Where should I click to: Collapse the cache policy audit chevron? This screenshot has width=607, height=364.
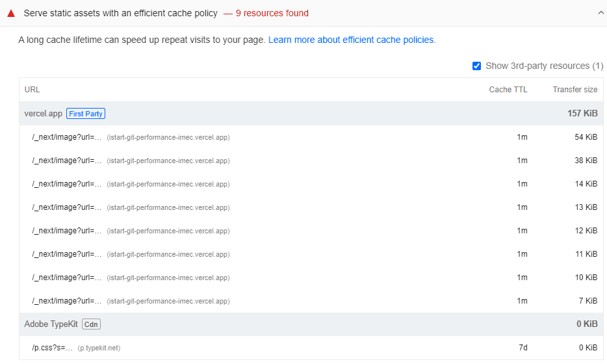click(601, 13)
